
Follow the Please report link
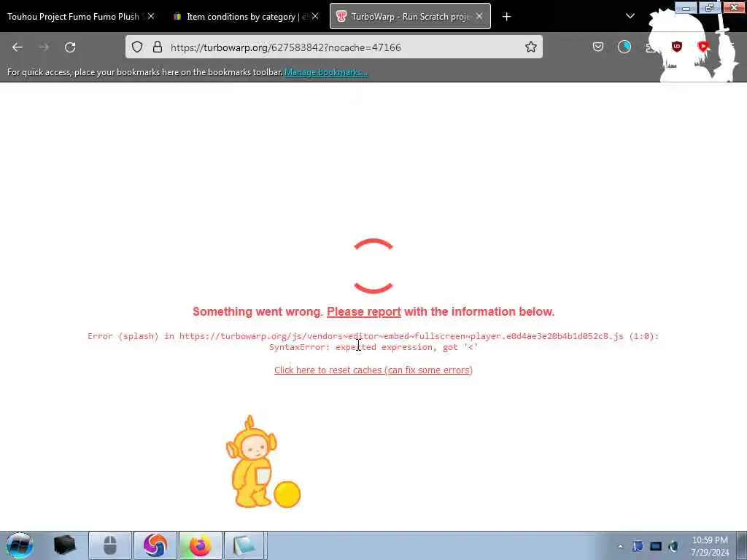pos(364,312)
